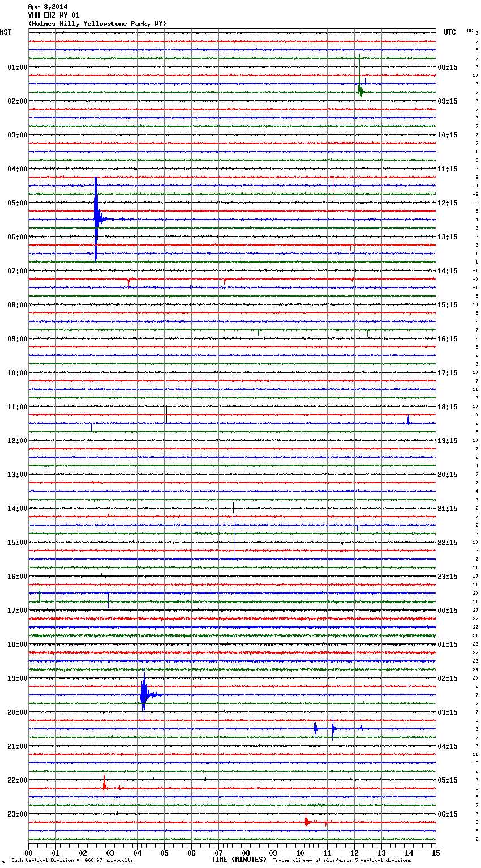Click the TIME (MINUTES) axis title
This screenshot has height=868, width=481.
pos(239,860)
